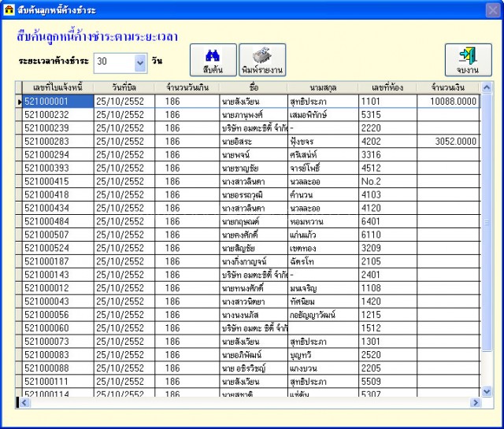The width and height of the screenshot is (504, 429).
Task: Click surname cell กอธัญญาวัฒน์
Action: pos(323,315)
